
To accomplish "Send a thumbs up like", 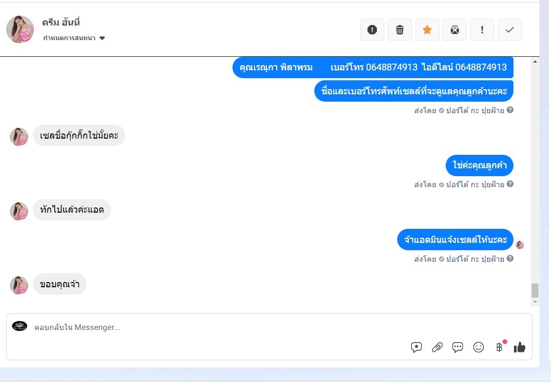I will point(519,347).
